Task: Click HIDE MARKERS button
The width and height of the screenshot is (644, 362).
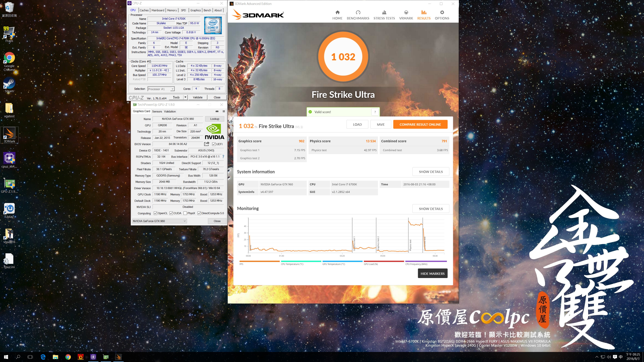Action: (x=433, y=274)
